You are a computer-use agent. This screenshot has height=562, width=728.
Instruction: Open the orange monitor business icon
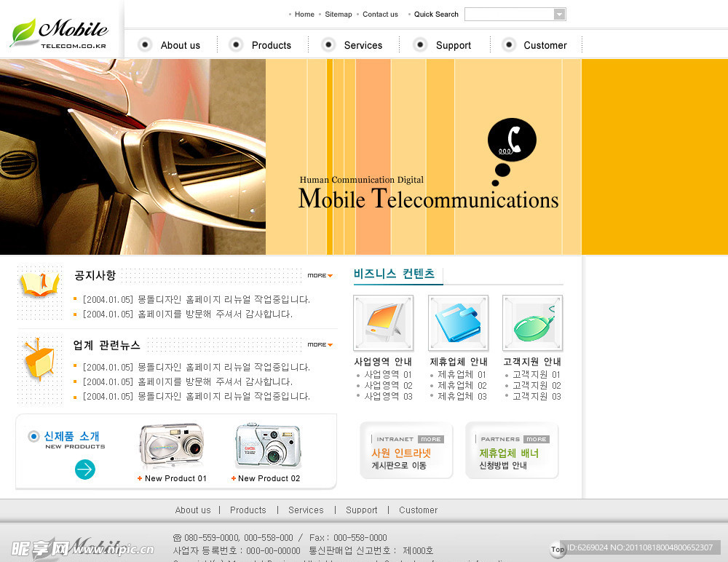pos(383,322)
